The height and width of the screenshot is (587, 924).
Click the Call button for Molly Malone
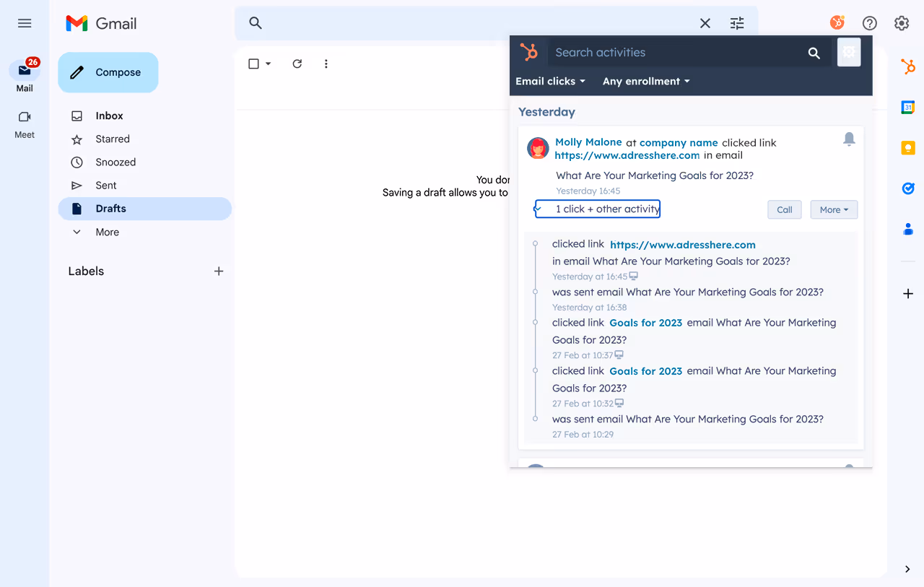click(x=784, y=209)
